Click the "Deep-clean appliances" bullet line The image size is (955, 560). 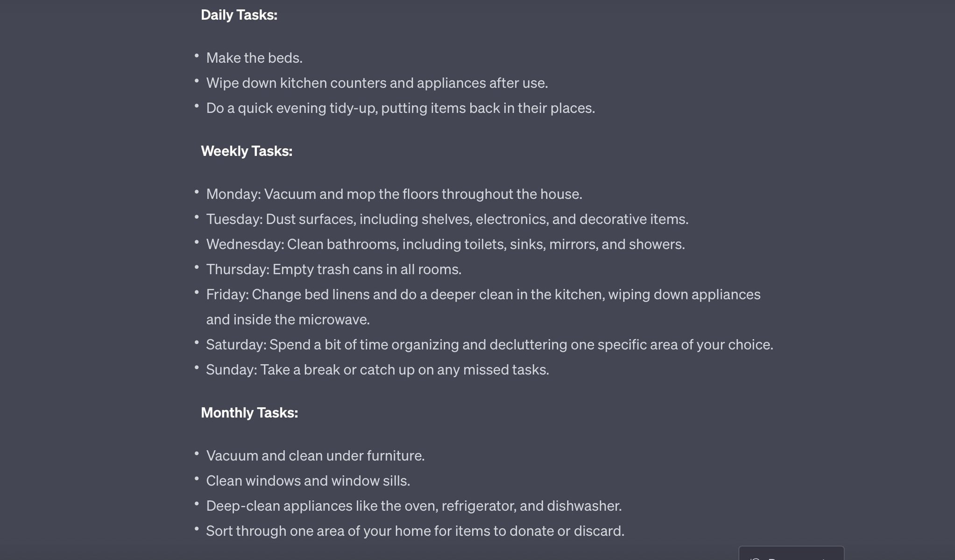pyautogui.click(x=413, y=506)
